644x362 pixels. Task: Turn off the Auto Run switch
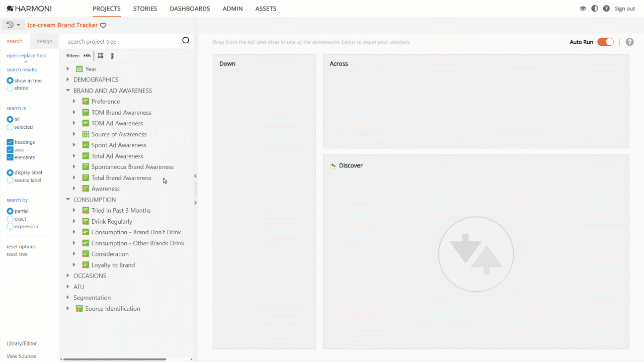tap(605, 42)
